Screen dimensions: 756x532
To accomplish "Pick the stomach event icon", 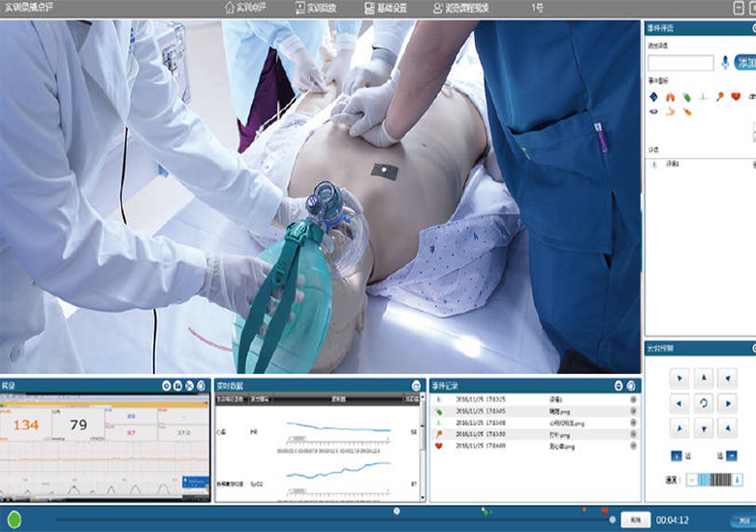I will coord(670,111).
